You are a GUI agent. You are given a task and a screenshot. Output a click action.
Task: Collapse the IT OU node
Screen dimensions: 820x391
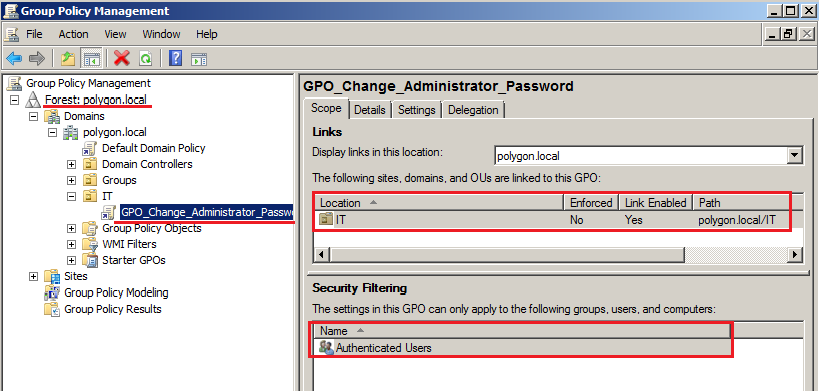click(x=72, y=197)
